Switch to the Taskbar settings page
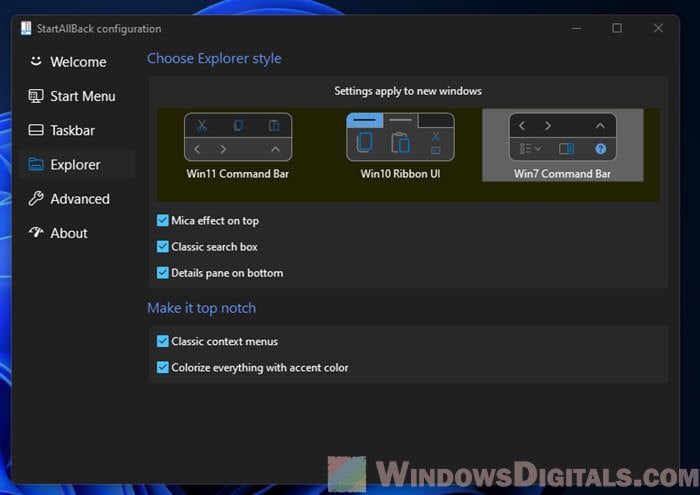The width and height of the screenshot is (700, 495). click(76, 130)
